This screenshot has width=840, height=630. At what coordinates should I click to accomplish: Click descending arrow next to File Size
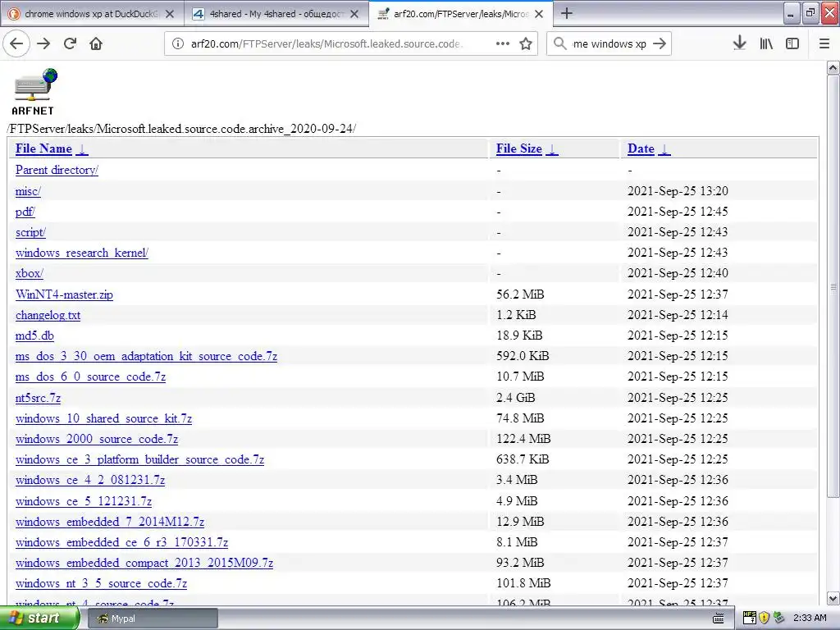point(552,149)
